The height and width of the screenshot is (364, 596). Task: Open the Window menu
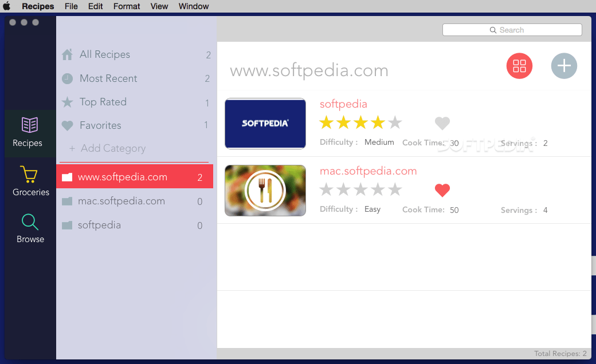point(194,6)
